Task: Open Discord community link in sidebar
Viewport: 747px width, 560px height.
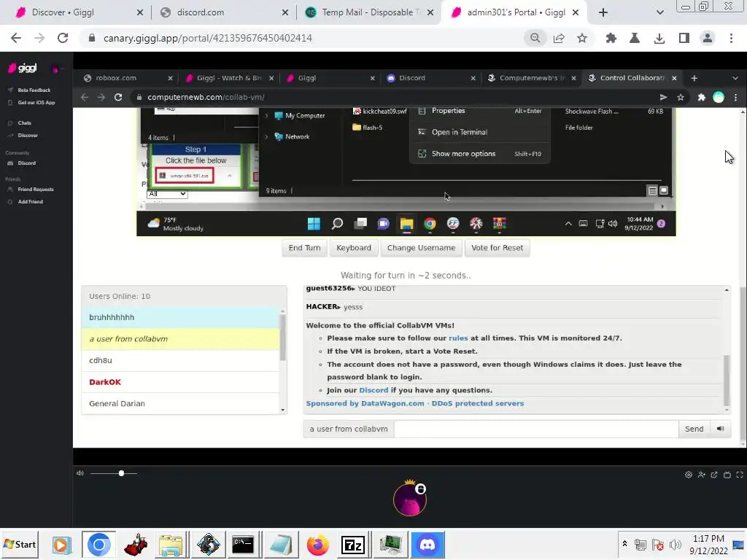Action: tap(27, 163)
